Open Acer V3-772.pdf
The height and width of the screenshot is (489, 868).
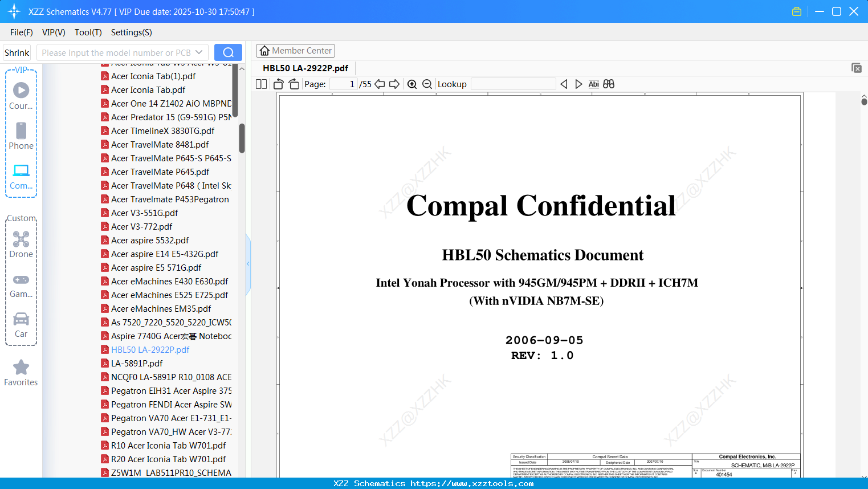coord(142,226)
